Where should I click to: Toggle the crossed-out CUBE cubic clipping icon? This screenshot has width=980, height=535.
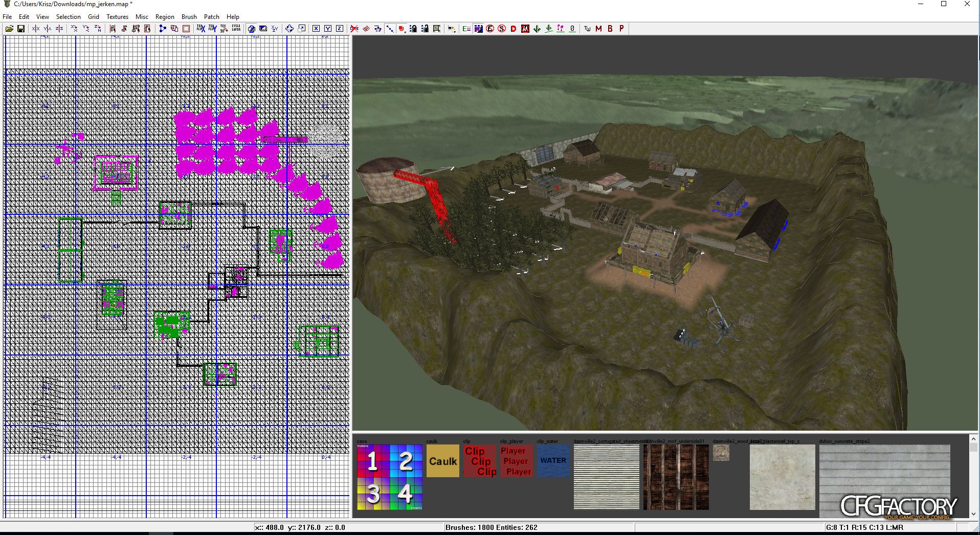tap(354, 29)
